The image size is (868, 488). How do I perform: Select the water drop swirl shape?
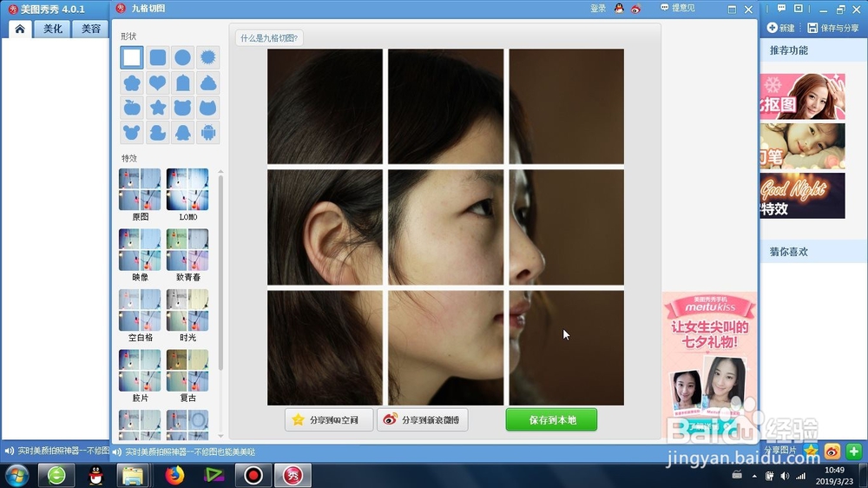click(208, 83)
